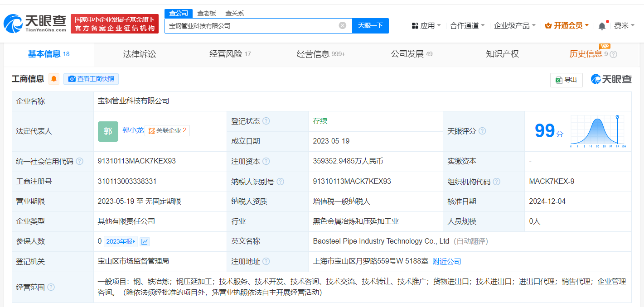Open the 合作通道 dropdown
Image resolution: width=644 pixels, height=307 pixels.
[467, 26]
